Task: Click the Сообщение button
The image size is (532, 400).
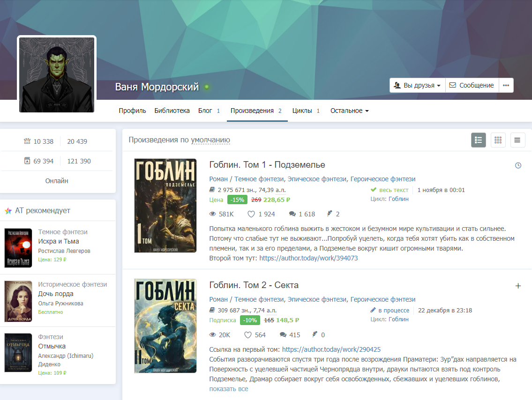Action: (x=472, y=85)
